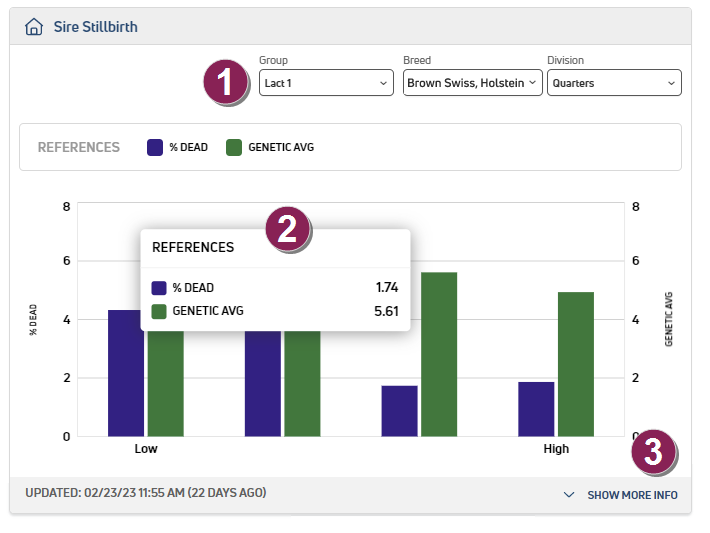Open the Breed dropdown with Brown Swiss, Holstein
Screen dimensions: 710x533
472,83
